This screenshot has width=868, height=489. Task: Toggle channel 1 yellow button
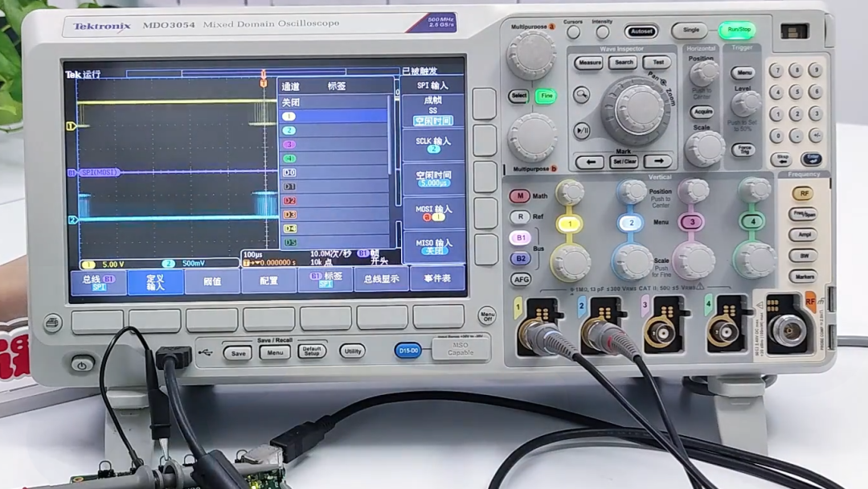click(569, 224)
